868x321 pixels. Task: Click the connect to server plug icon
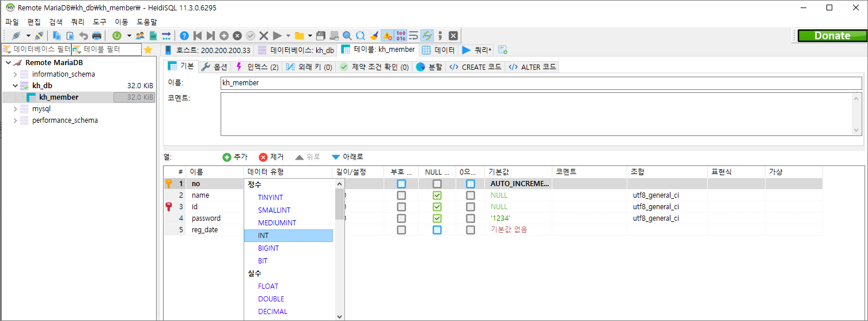pyautogui.click(x=16, y=35)
